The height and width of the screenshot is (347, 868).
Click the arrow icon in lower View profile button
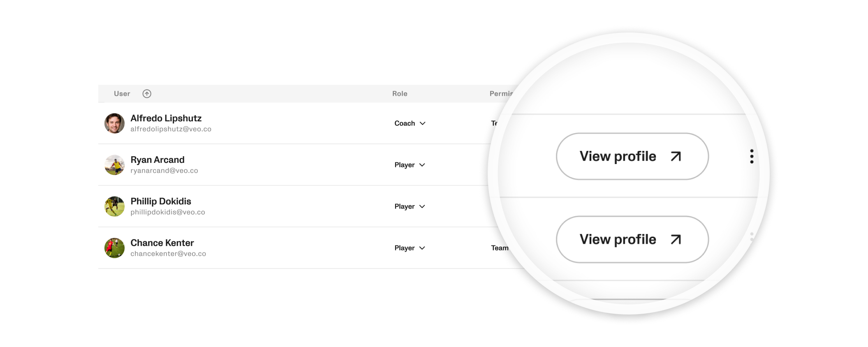pyautogui.click(x=676, y=239)
